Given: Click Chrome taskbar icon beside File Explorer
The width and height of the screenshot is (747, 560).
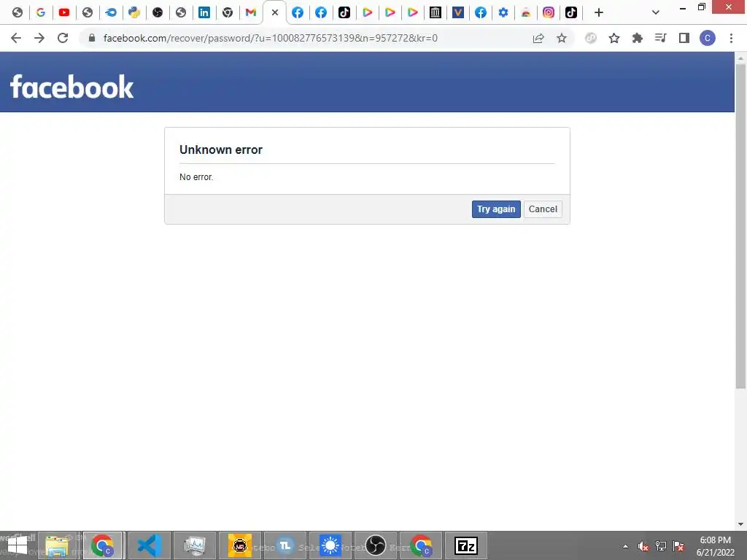Looking at the screenshot, I should (103, 545).
